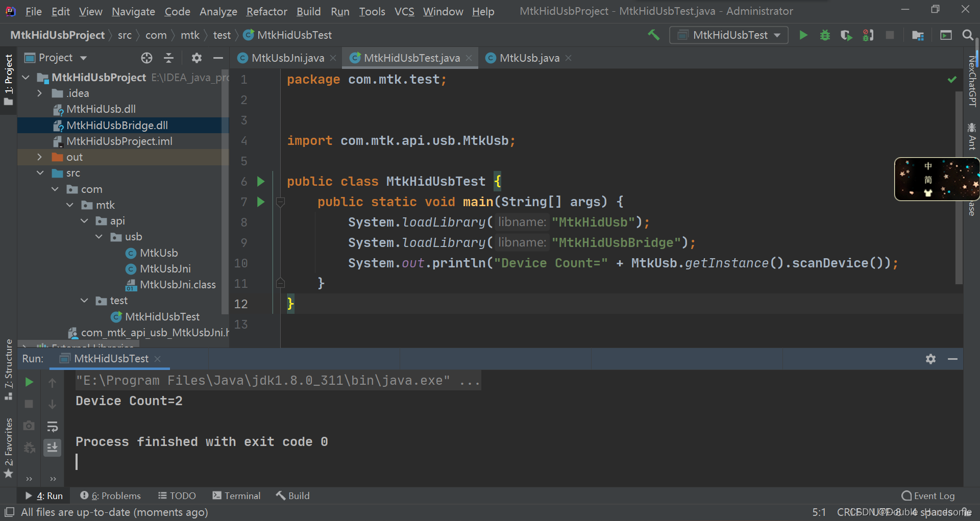
Task: Open Run panel settings gear
Action: pos(930,359)
